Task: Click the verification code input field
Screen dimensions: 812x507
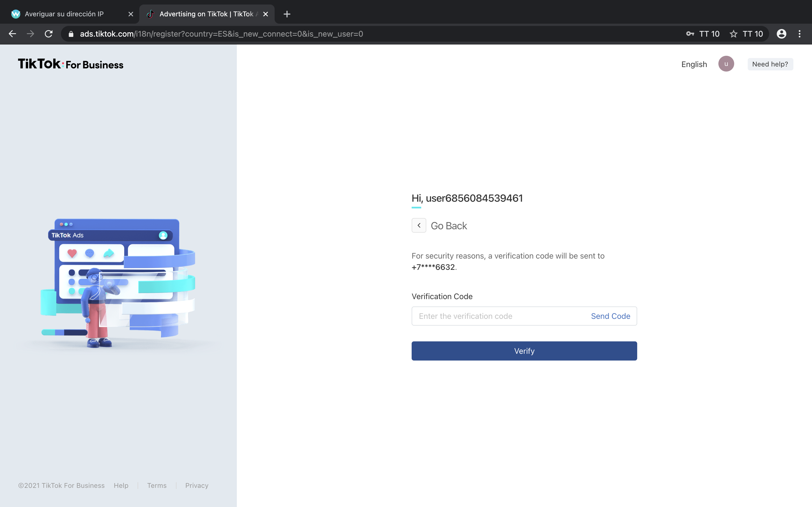Action: 499,316
